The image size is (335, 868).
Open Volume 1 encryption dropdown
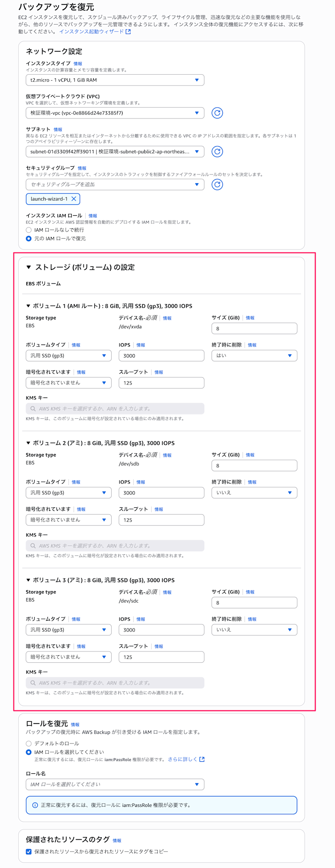coord(69,383)
